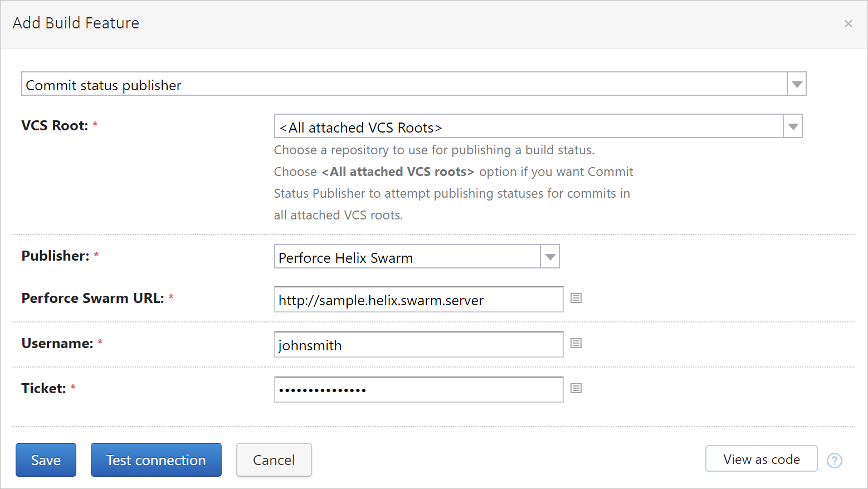View the feature configuration as code

[x=761, y=458]
